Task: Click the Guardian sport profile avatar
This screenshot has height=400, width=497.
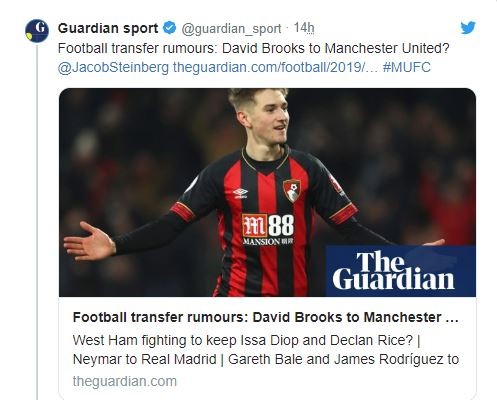Action: pos(37,31)
